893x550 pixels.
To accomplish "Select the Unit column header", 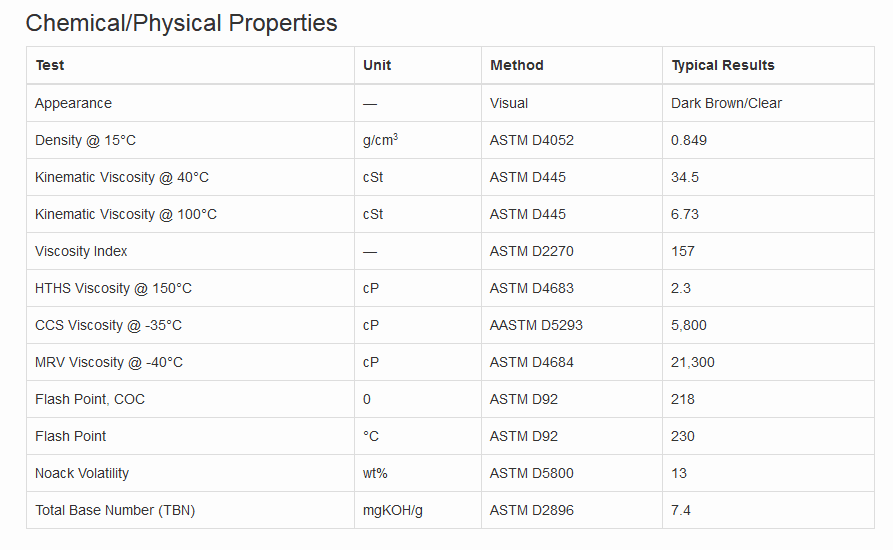I will [x=377, y=65].
